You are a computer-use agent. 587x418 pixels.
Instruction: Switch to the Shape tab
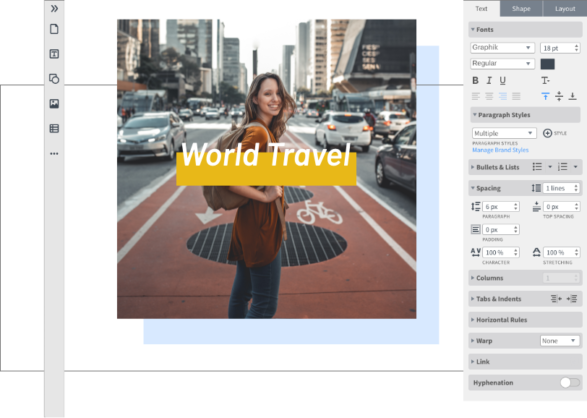click(x=521, y=9)
